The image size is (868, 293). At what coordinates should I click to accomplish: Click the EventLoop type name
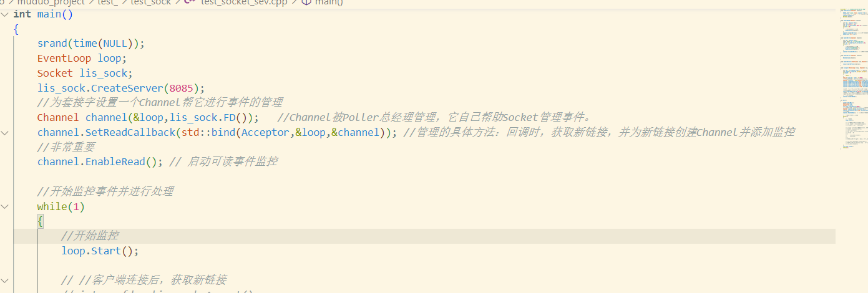point(64,59)
